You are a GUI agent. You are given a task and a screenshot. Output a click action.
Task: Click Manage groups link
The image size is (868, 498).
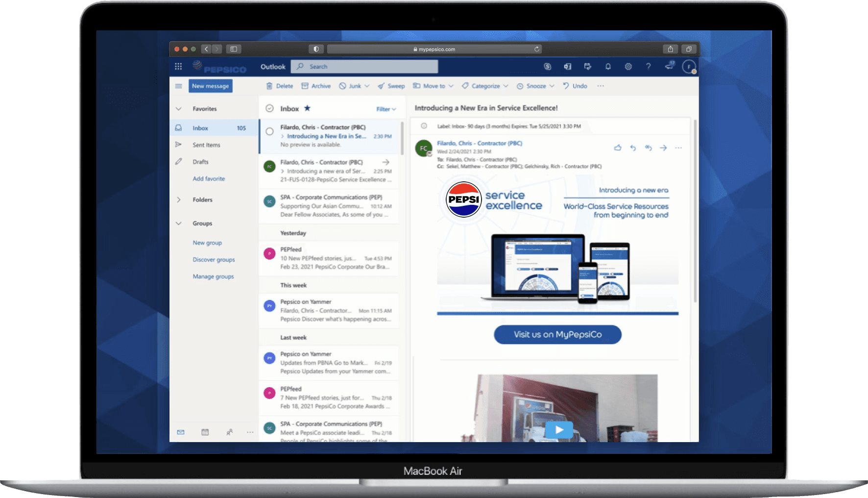pyautogui.click(x=213, y=276)
